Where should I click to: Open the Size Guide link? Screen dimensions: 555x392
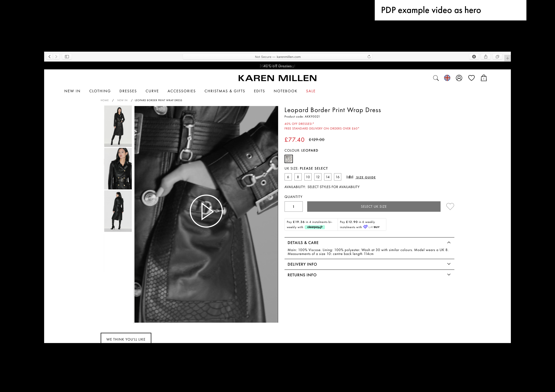tap(365, 177)
